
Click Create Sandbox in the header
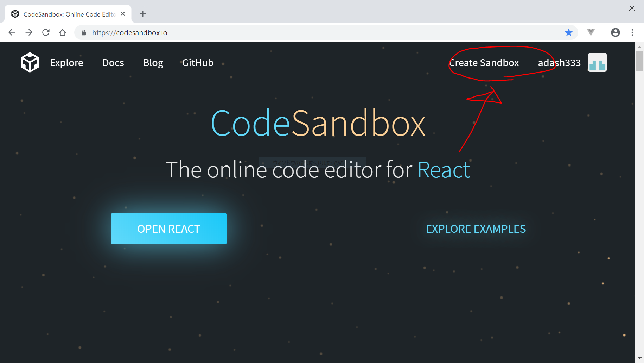[x=484, y=63]
